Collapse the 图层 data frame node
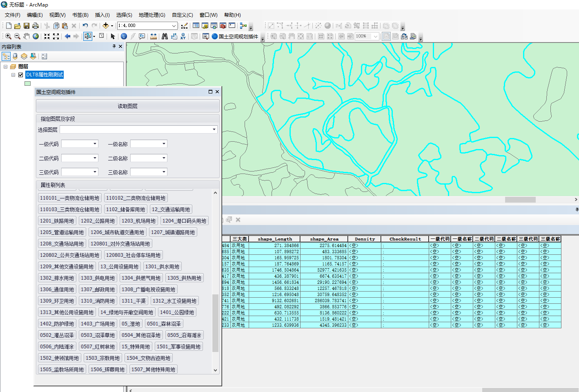The width and height of the screenshot is (579, 392). click(x=6, y=67)
